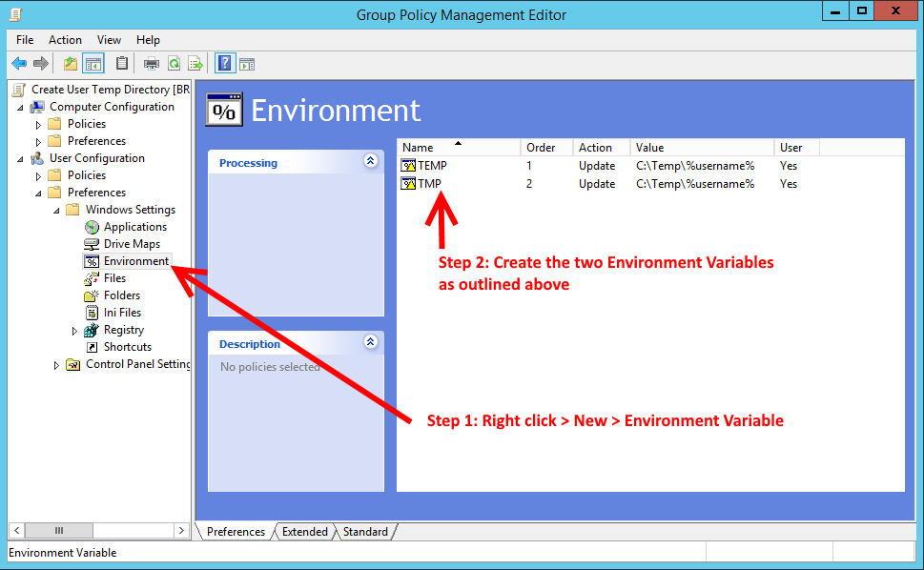Click the Paste clipboard toolbar icon
This screenshot has width=924, height=570.
coord(121,63)
